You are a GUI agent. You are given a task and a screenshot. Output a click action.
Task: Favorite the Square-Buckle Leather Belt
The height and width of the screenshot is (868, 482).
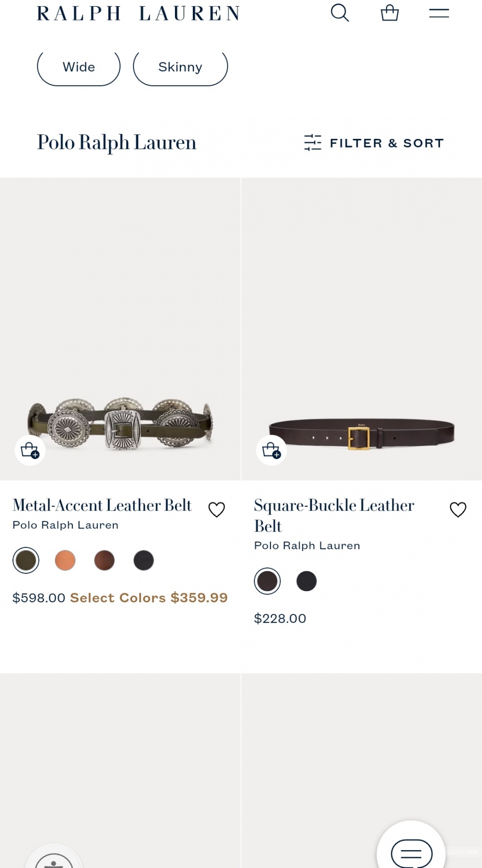(x=458, y=509)
